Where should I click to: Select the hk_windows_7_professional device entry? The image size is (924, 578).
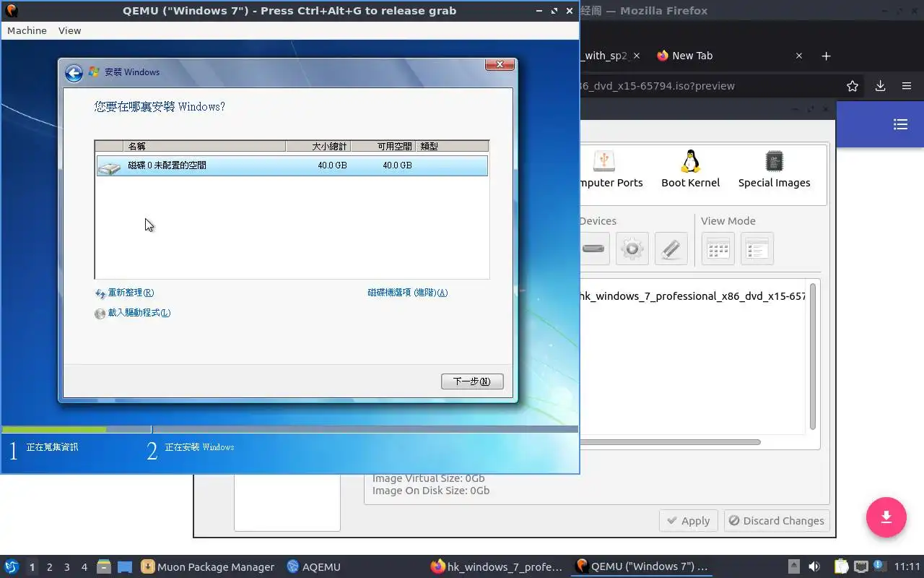(x=693, y=296)
